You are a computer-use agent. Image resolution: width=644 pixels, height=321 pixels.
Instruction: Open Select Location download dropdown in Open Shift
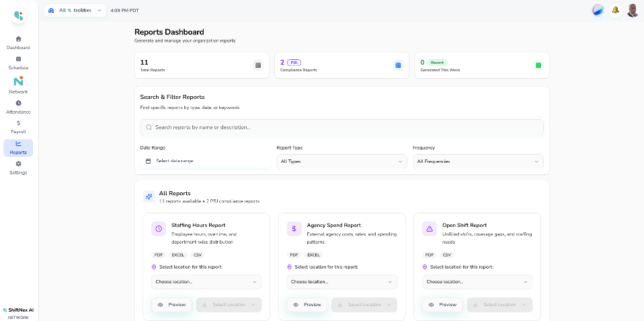coord(500,305)
